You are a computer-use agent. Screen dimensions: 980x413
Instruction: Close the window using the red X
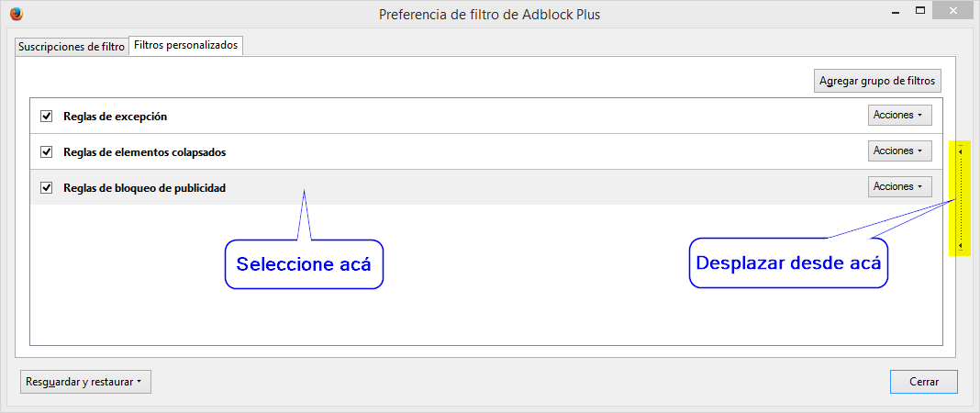click(x=953, y=11)
